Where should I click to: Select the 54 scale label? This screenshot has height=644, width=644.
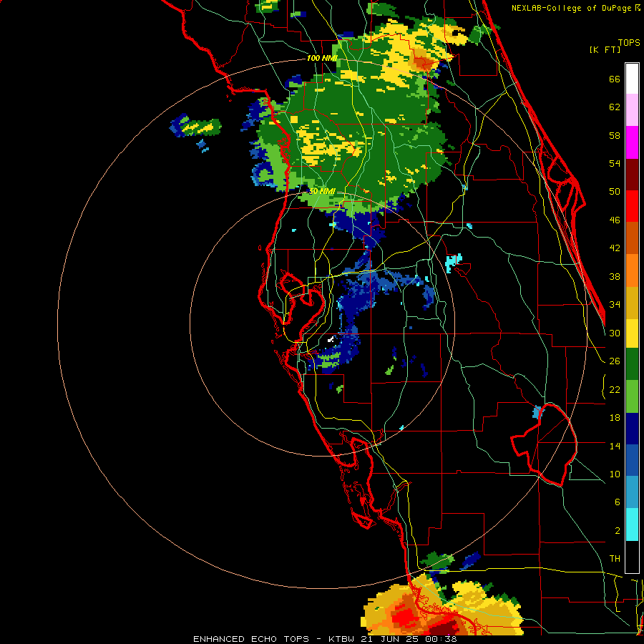[615, 163]
